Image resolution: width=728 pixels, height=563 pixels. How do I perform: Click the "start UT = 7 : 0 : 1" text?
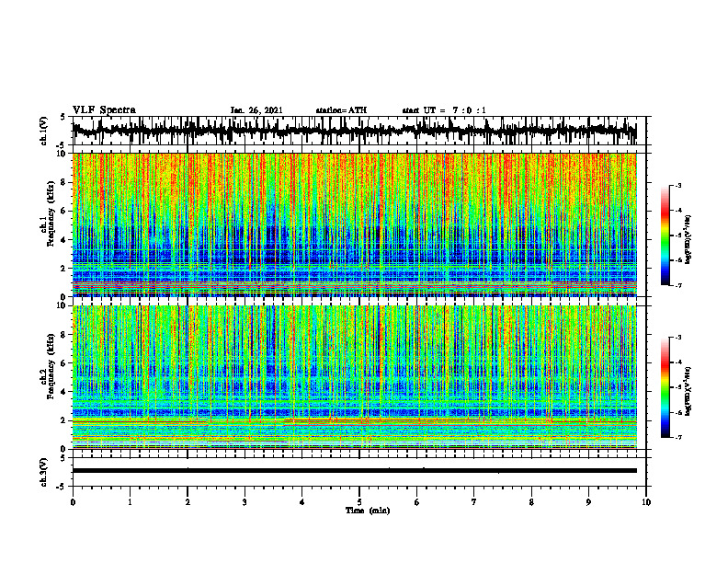[444, 110]
